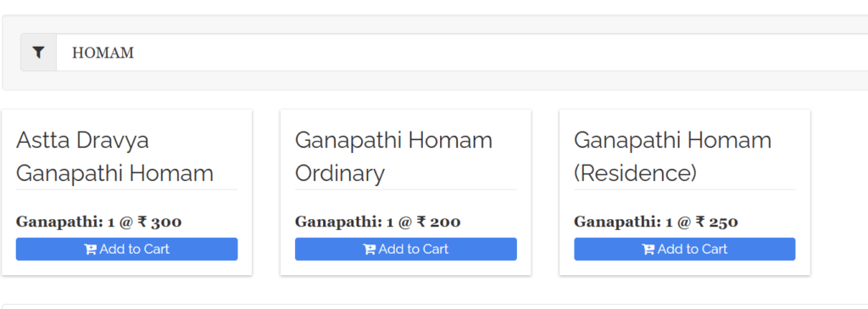Click the cart icon for Ganapathi Homam Ordinary
Viewport: 868px width, 309px height.
click(x=370, y=250)
